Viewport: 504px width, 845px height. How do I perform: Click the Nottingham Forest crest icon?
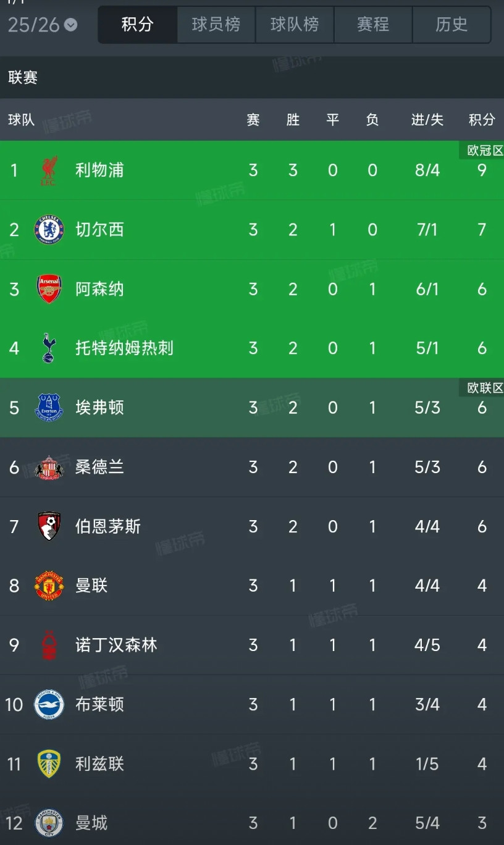pos(49,645)
